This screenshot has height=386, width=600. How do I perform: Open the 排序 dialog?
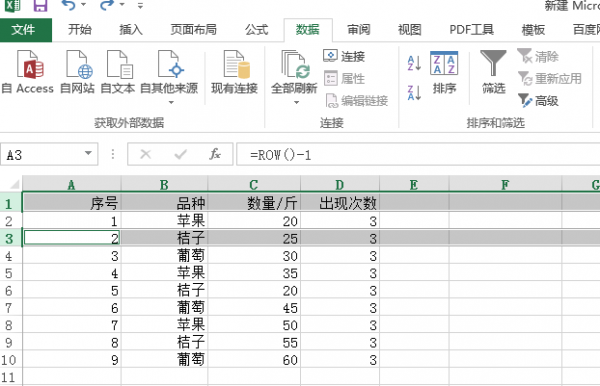point(444,72)
